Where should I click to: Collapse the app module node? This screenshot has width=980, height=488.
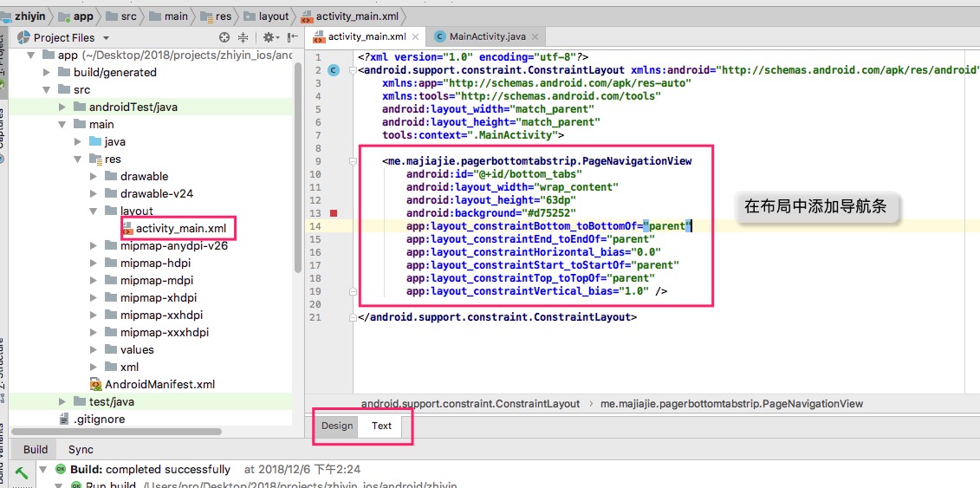(x=30, y=55)
